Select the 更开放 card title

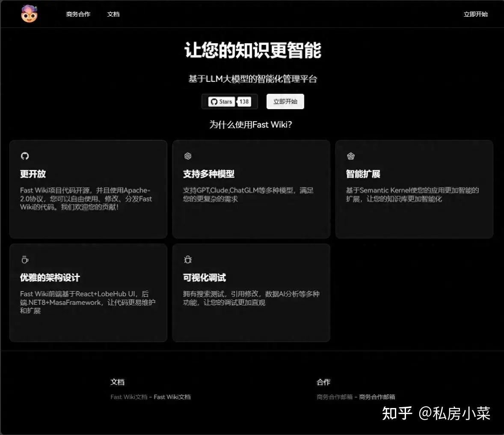(x=33, y=174)
